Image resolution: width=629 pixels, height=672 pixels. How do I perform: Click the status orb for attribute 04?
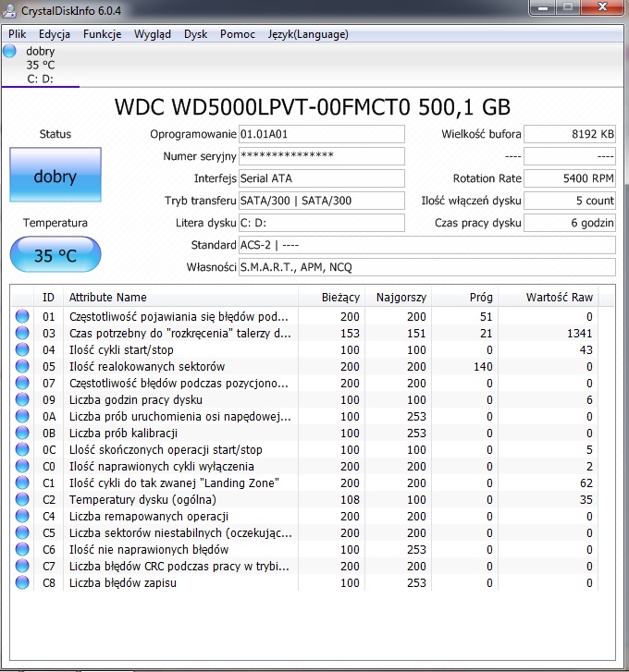(x=22, y=349)
